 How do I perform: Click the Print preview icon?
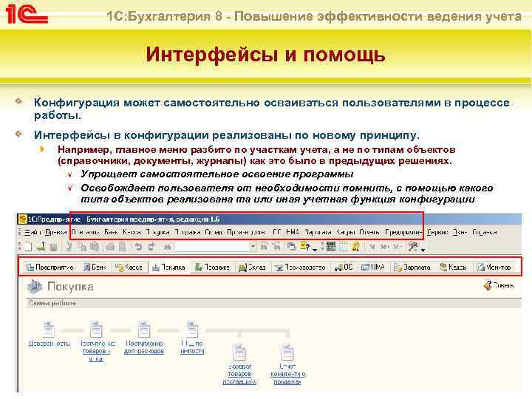point(122,247)
